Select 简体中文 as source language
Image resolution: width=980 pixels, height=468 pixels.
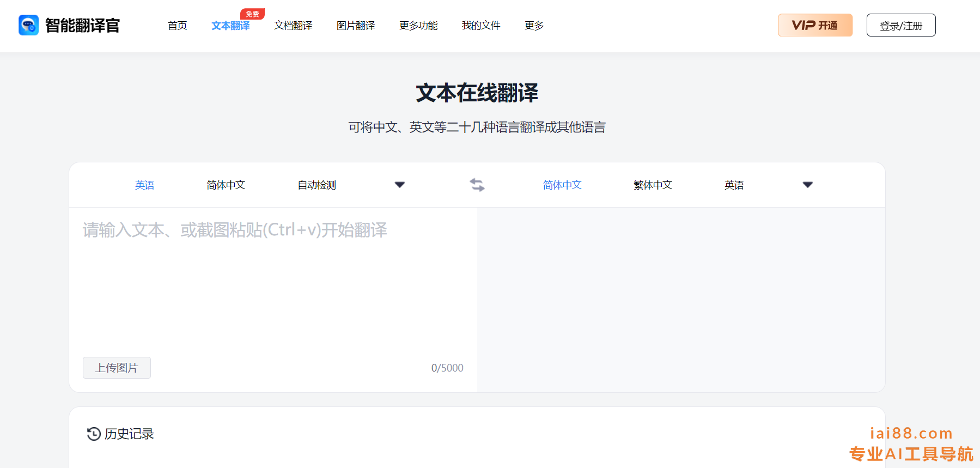click(x=226, y=185)
